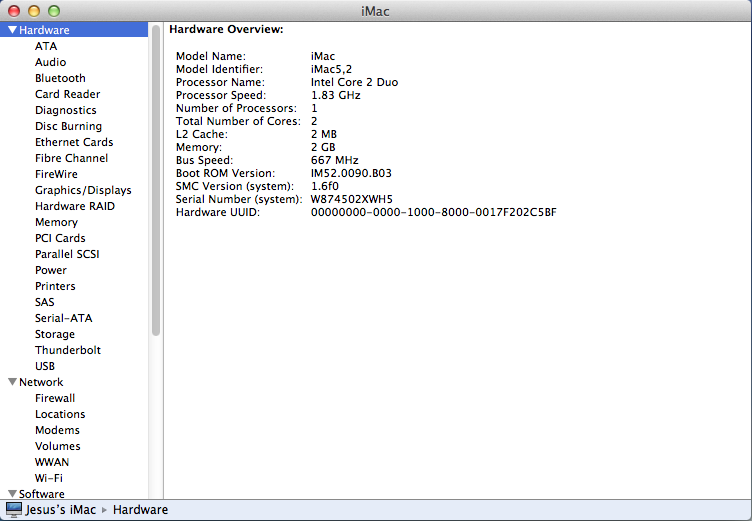
Task: Select the Hardware category heading
Action: click(44, 30)
